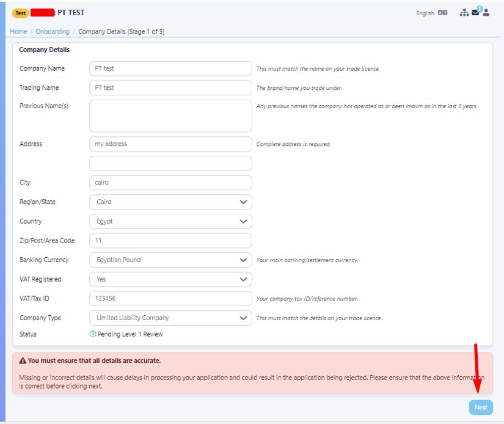
Task: Select the VAT/Tax ID input field
Action: tap(170, 298)
